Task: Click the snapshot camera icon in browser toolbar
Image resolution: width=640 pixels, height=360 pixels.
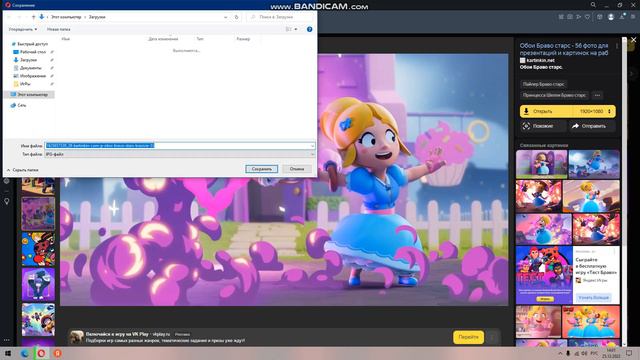Action: [570, 17]
